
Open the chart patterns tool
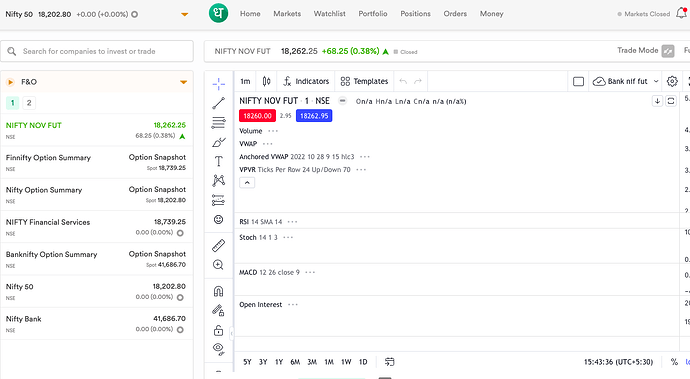(x=218, y=180)
